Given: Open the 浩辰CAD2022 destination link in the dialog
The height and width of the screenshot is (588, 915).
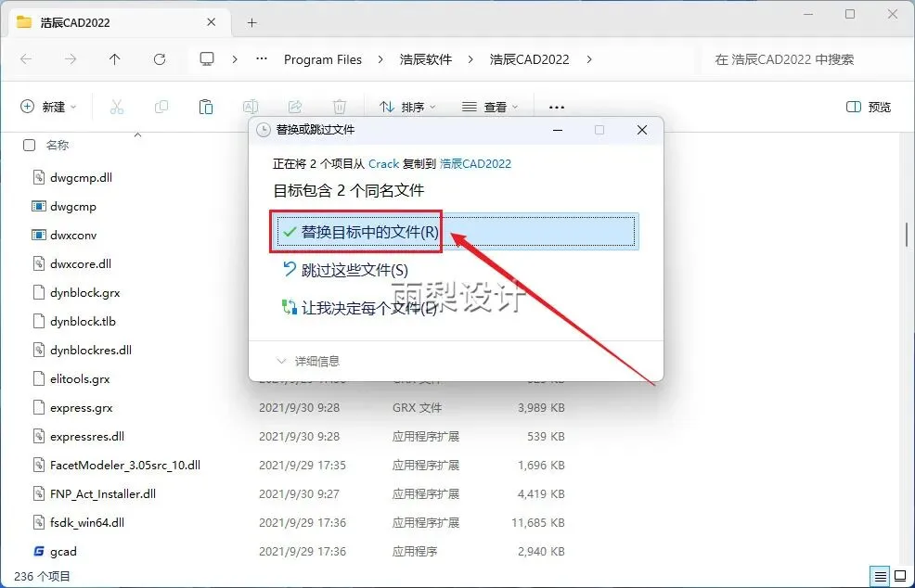Looking at the screenshot, I should point(475,164).
